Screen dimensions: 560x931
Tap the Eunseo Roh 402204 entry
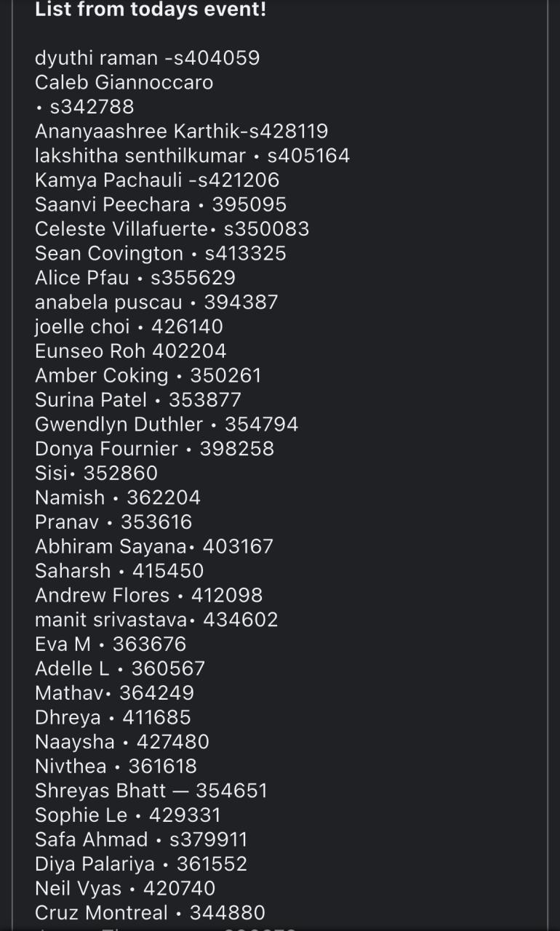131,351
